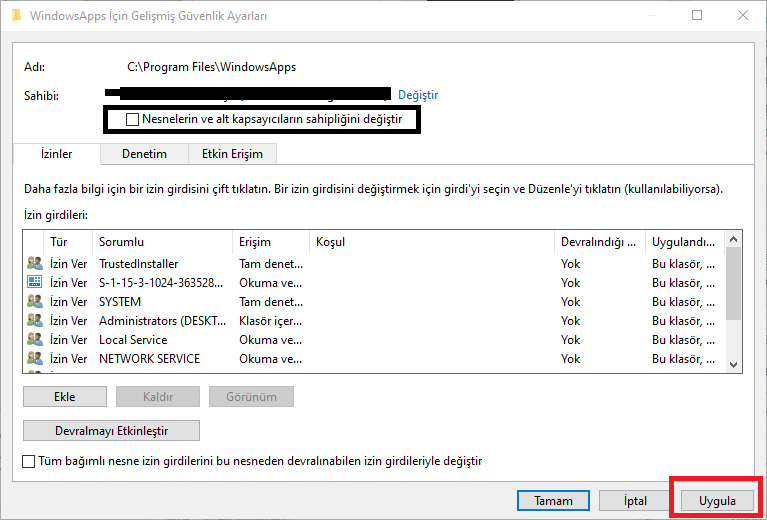This screenshot has width=767, height=520.
Task: Select the S-1-15-3-1024-363528 permission entry
Action: tap(374, 283)
